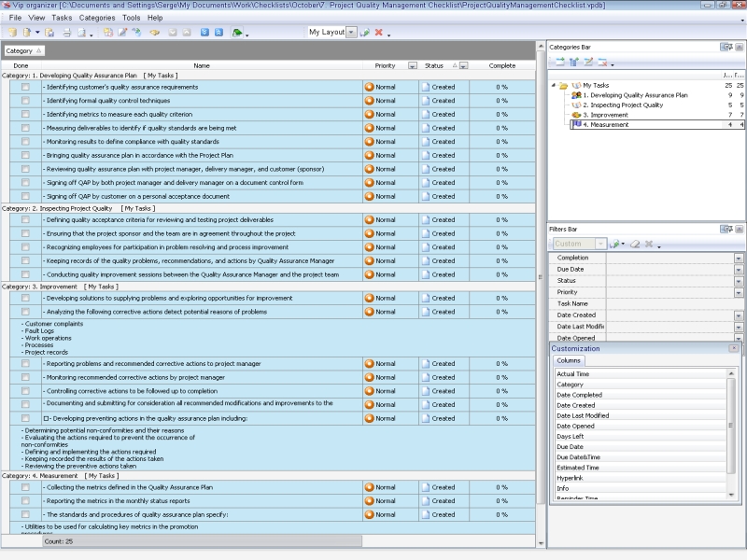Click the Delete Category icon in Categories Bar
The width and height of the screenshot is (747, 560).
pyautogui.click(x=603, y=63)
